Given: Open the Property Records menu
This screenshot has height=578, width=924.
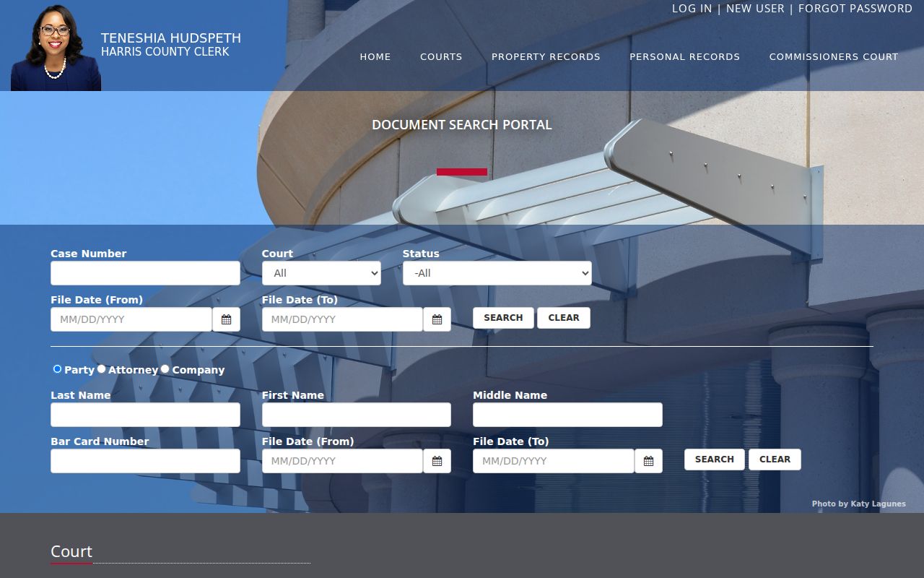Looking at the screenshot, I should coord(546,56).
